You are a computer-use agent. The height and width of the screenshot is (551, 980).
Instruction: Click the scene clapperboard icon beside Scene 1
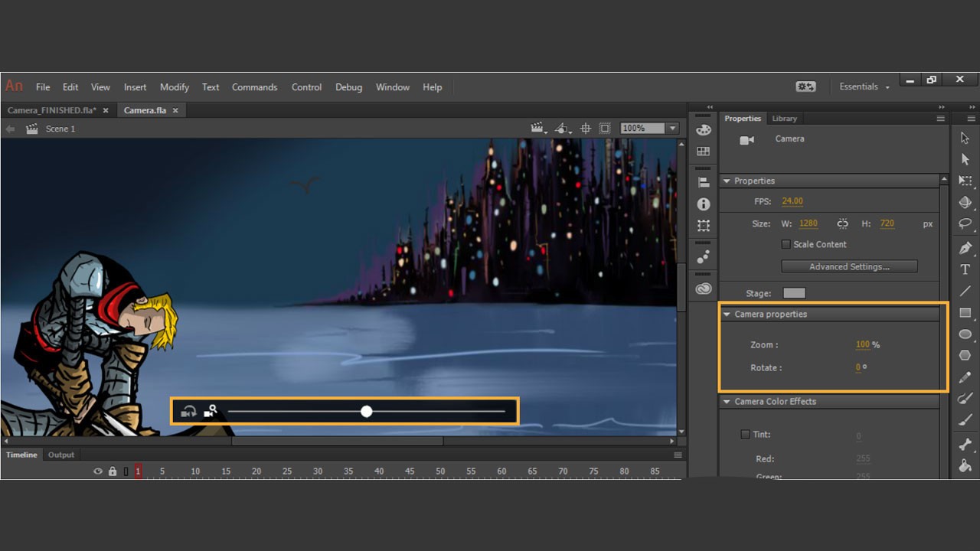(x=32, y=129)
